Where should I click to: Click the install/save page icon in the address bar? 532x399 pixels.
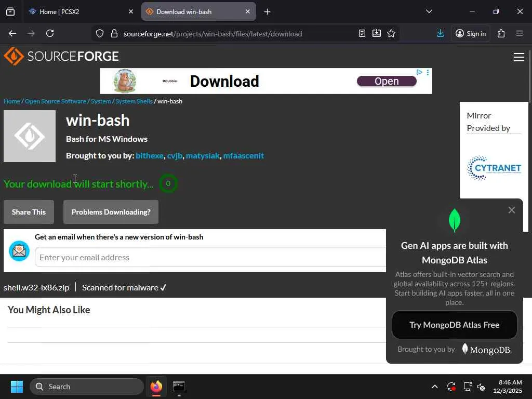pos(377,34)
